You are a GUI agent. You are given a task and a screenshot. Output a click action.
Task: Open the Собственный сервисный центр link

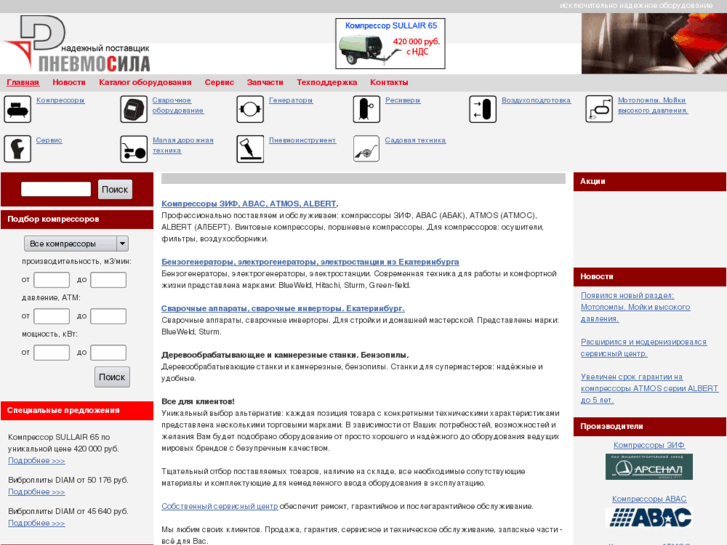tap(220, 506)
